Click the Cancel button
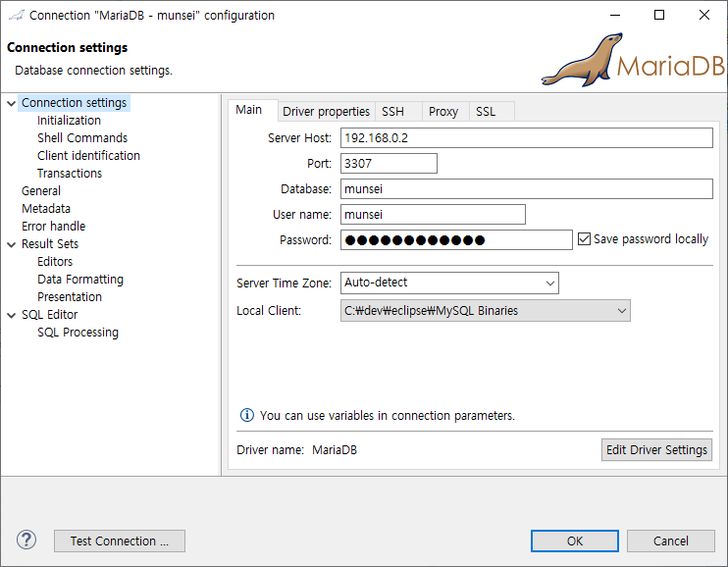This screenshot has height=567, width=728. click(671, 541)
